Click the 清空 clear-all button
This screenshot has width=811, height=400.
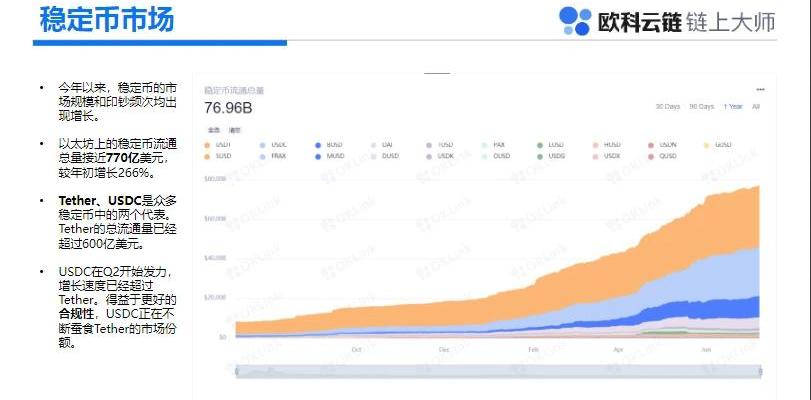pos(234,130)
